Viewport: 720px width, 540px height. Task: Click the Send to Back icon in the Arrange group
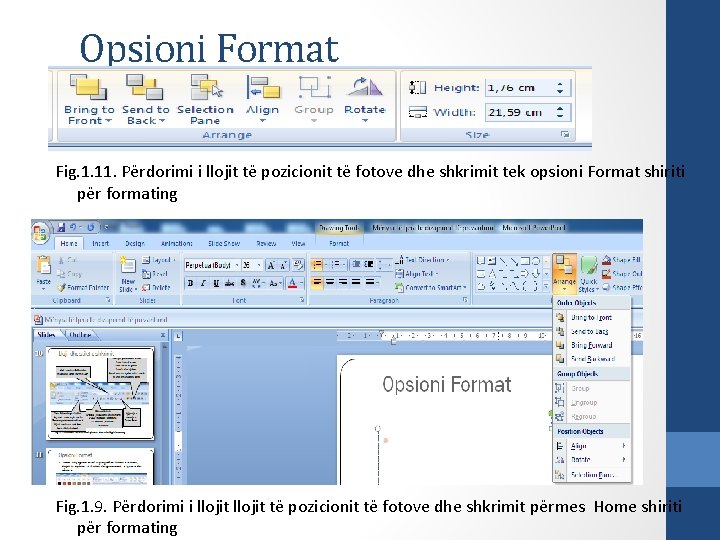coord(145,87)
